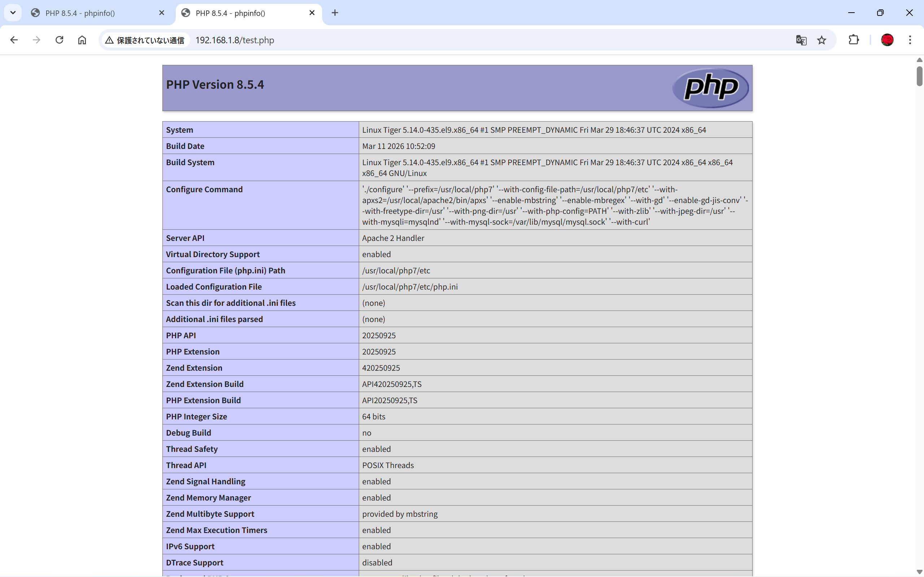Open Chrome three-dot menu
This screenshot has width=924, height=577.
point(910,40)
